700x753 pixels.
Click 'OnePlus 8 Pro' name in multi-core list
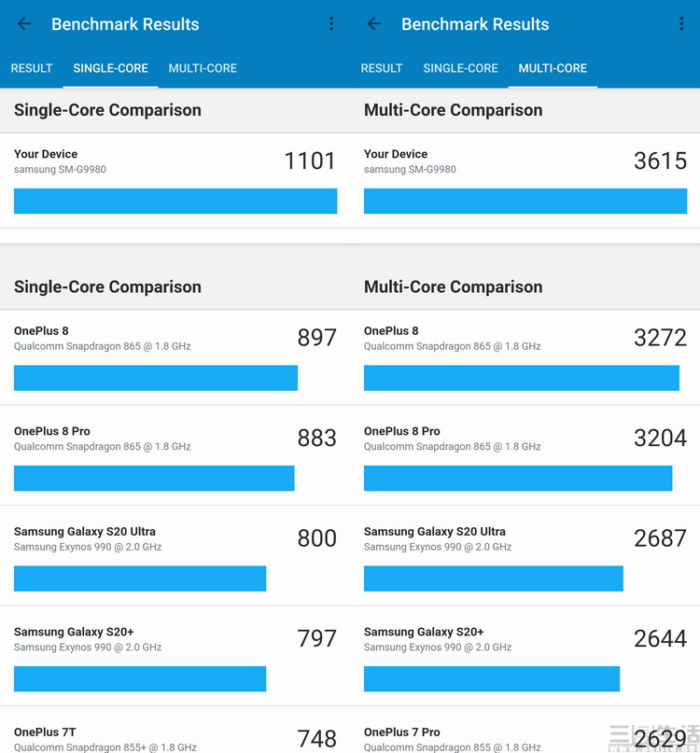tap(401, 431)
